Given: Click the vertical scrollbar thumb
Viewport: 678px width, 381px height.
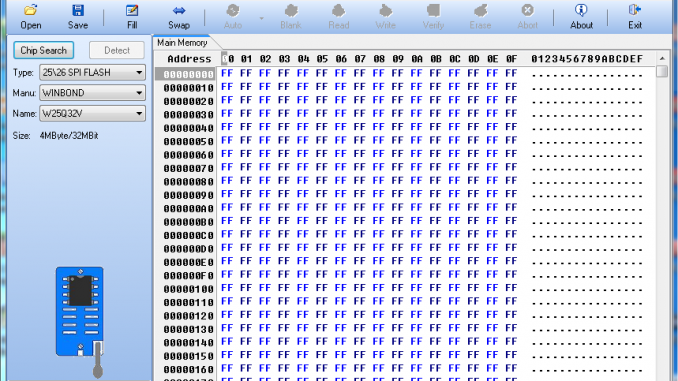Looking at the screenshot, I should pos(662,71).
